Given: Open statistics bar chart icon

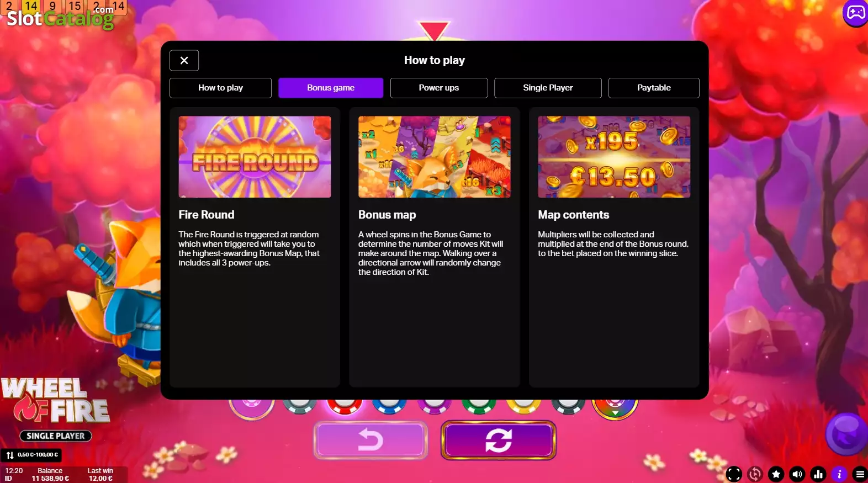Looking at the screenshot, I should [x=818, y=474].
